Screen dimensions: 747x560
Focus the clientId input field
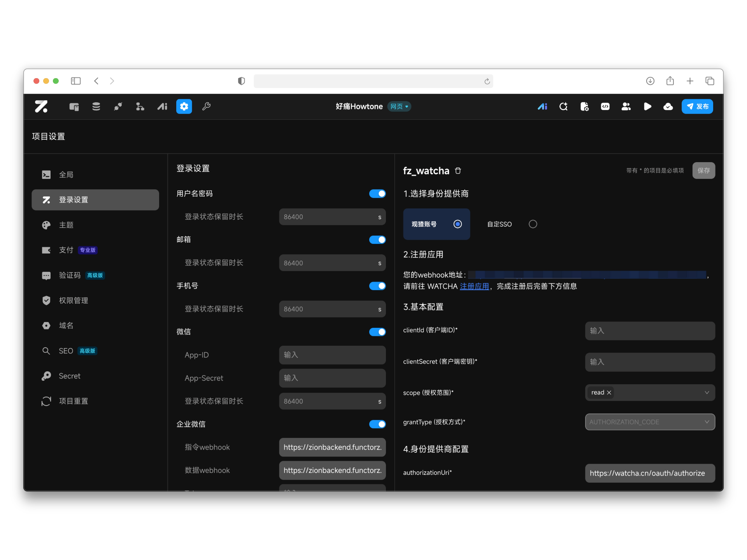[650, 331]
